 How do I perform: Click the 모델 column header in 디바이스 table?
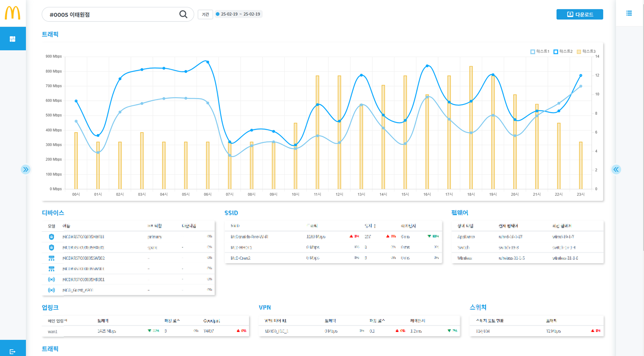point(52,226)
